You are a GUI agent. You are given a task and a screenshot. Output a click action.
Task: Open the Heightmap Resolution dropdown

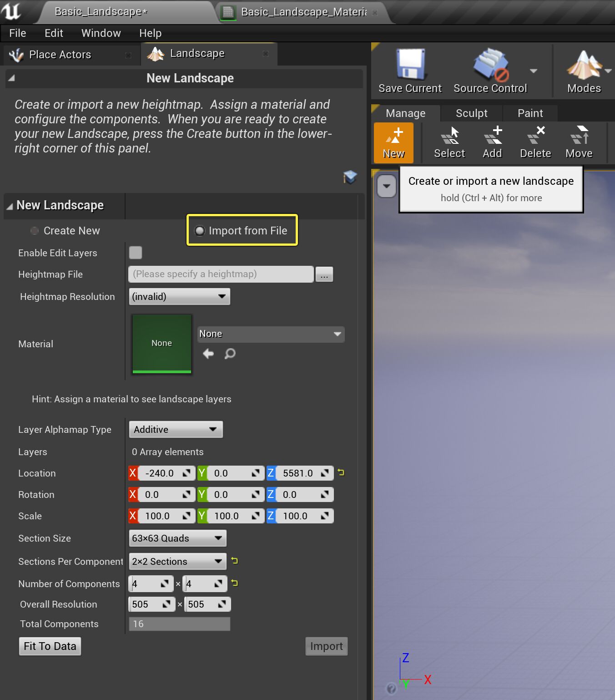point(179,296)
